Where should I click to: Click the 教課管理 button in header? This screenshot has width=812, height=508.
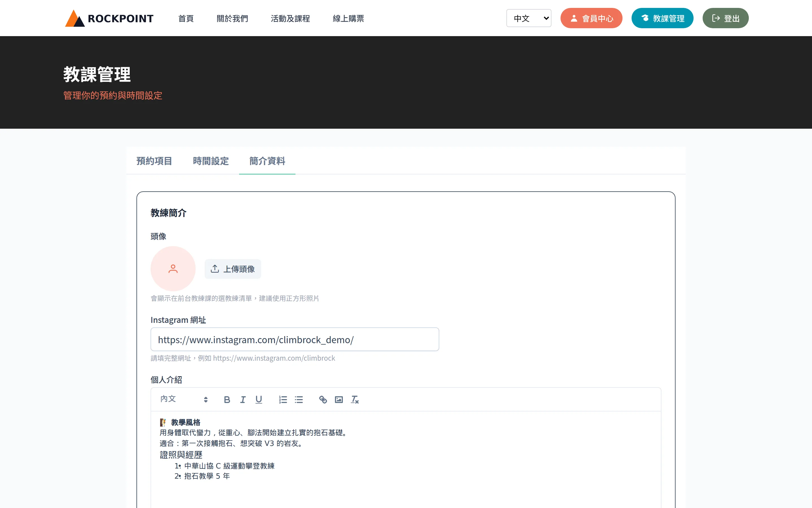pos(662,18)
